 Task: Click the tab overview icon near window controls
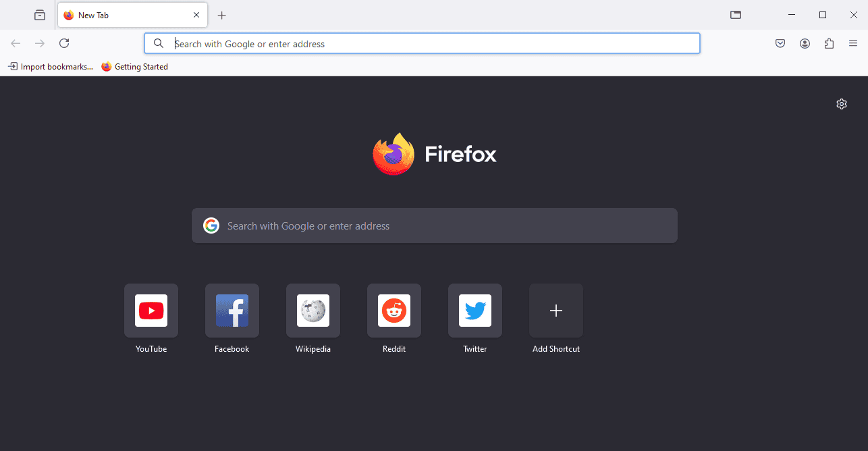[x=736, y=15]
